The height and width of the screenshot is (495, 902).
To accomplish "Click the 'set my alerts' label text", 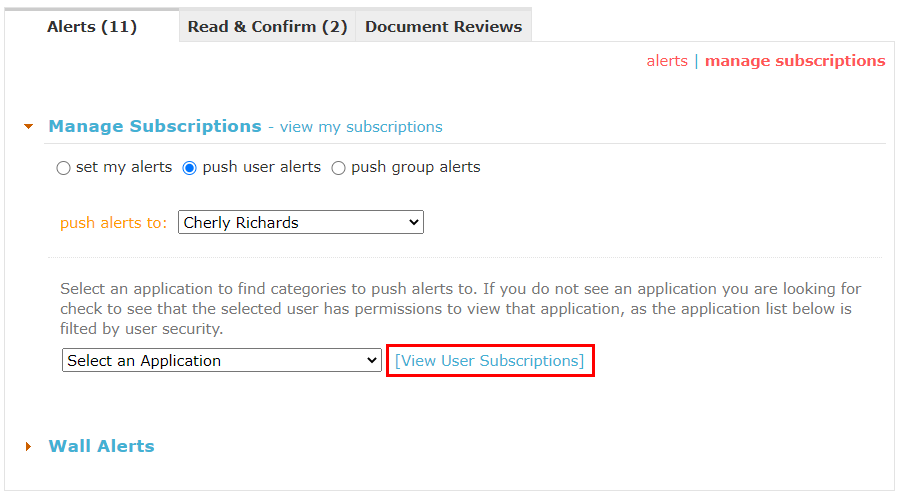I will click(124, 167).
